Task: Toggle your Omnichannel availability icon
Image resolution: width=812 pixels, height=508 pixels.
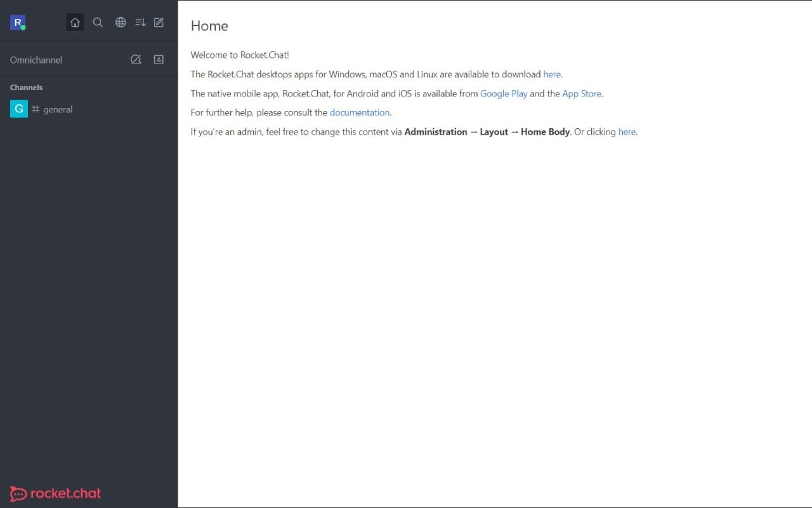Action: (136, 59)
